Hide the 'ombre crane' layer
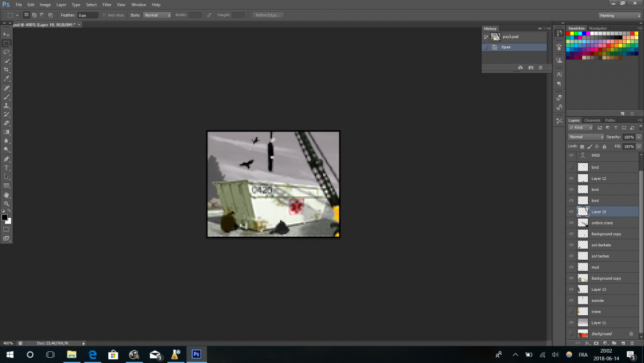Screen dimensions: 644x363 tap(571, 222)
